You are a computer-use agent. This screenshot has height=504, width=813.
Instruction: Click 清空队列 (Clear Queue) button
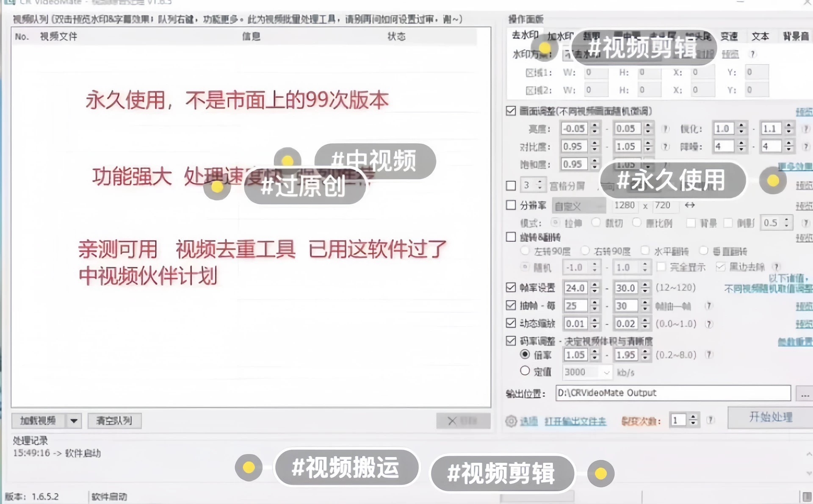114,421
